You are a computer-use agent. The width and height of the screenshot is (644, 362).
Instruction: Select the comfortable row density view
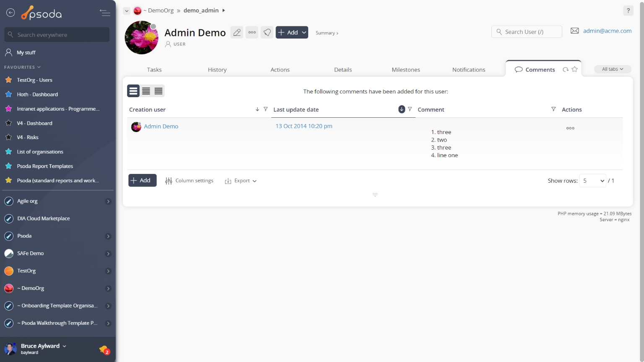[133, 91]
